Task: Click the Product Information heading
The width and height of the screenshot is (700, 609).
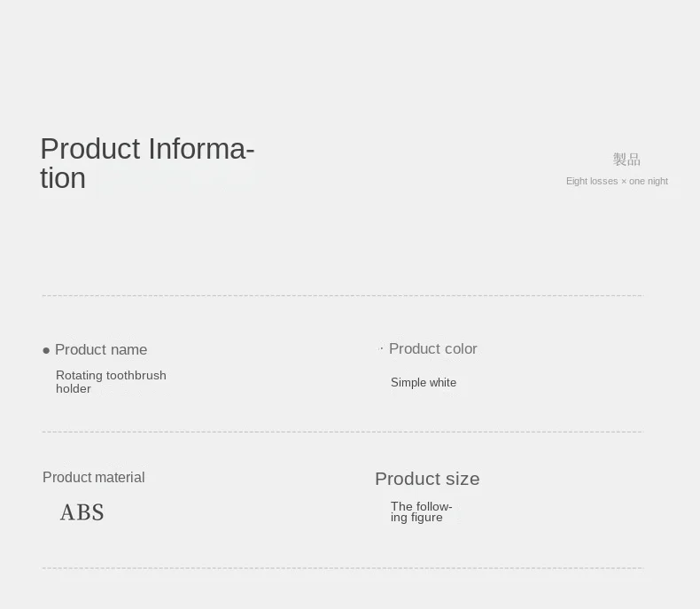Action: pos(147,163)
